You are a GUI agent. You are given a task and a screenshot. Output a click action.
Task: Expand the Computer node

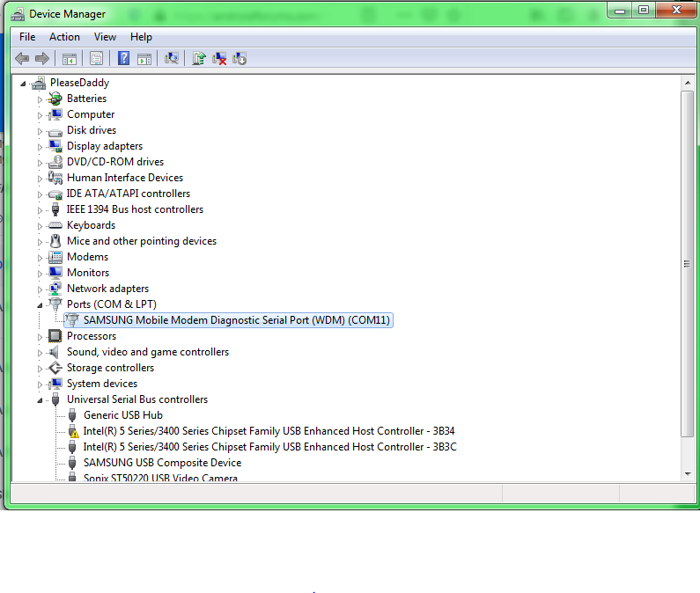[40, 115]
